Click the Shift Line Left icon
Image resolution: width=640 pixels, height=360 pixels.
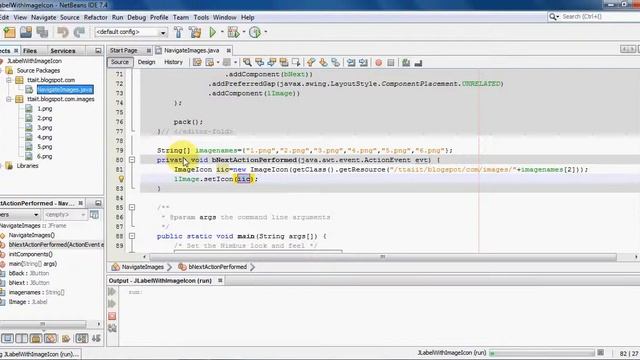click(x=351, y=62)
